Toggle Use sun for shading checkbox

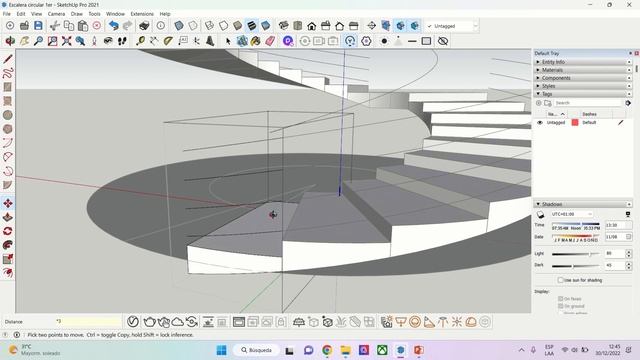coord(560,280)
